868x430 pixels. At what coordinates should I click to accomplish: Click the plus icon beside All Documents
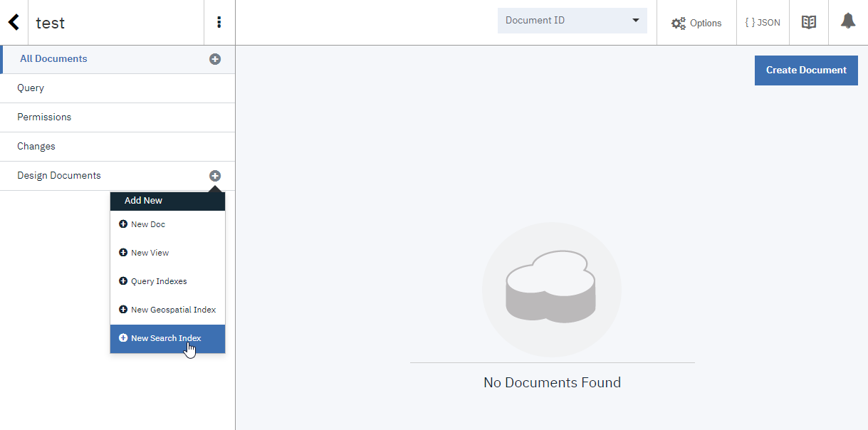click(x=215, y=59)
